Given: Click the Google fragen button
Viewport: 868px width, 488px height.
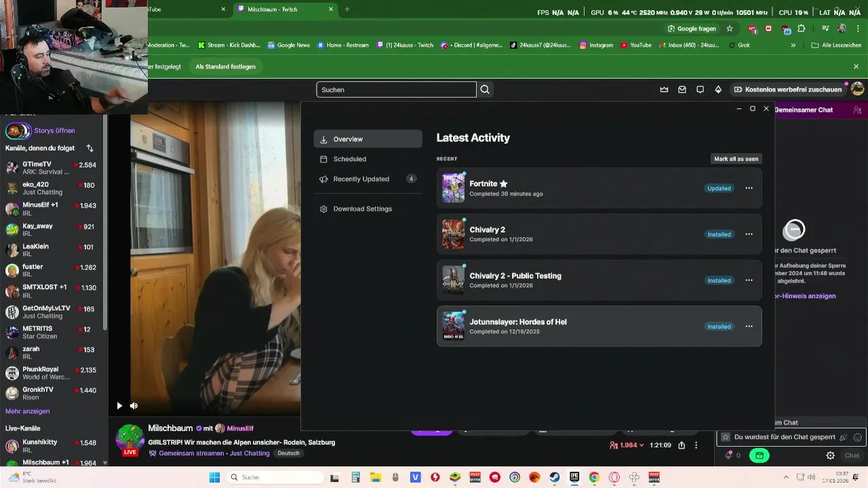Looking at the screenshot, I should point(692,28).
